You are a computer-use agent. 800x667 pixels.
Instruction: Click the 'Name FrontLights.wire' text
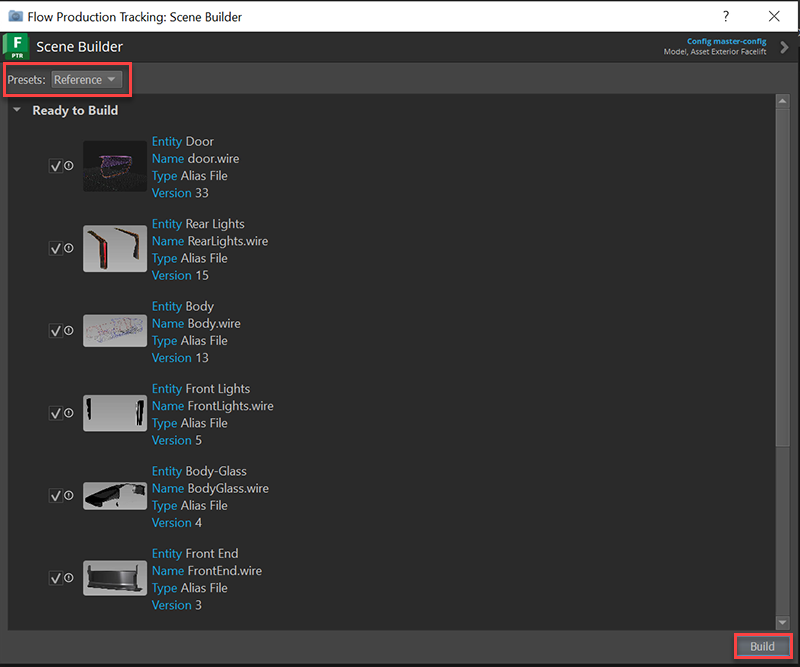pyautogui.click(x=213, y=406)
